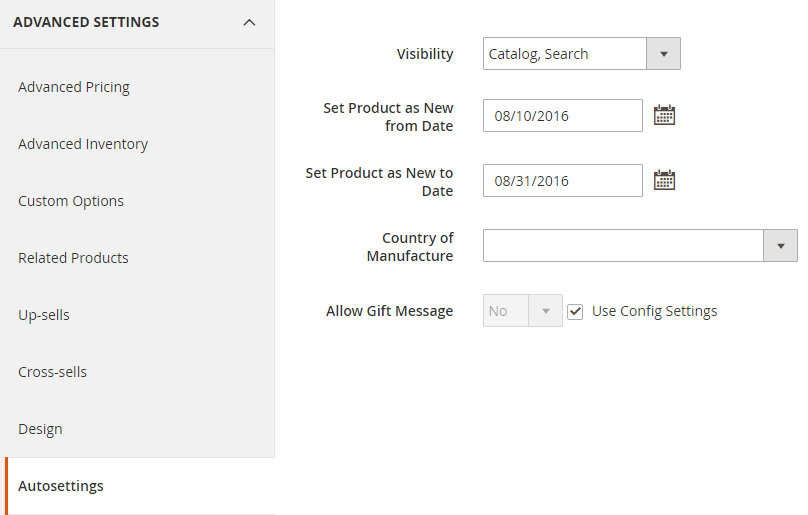Select the Advanced Inventory tab

point(83,144)
